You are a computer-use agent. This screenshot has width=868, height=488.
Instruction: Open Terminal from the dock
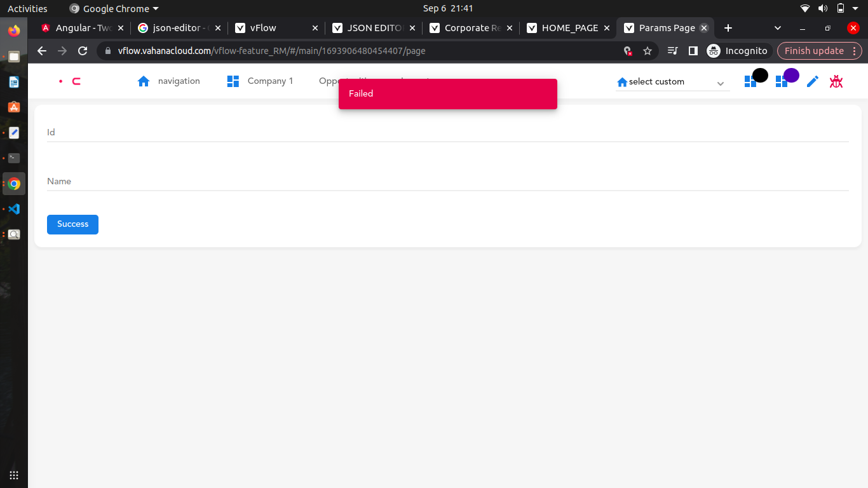tap(14, 158)
